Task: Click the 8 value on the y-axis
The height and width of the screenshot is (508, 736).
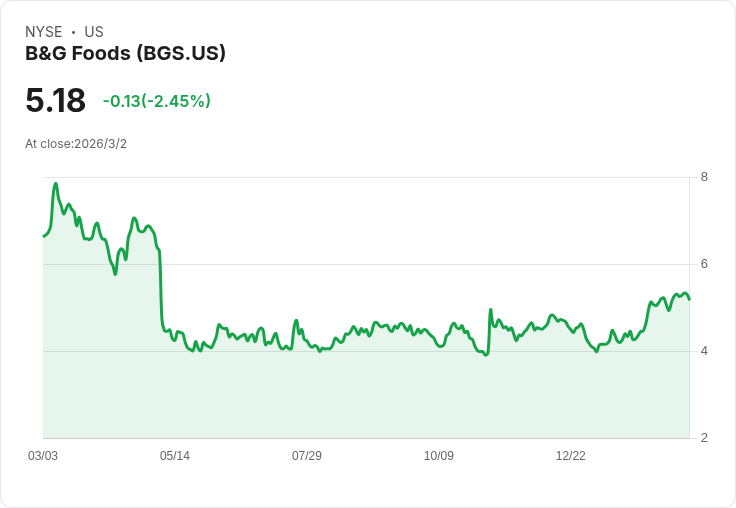Action: 705,178
